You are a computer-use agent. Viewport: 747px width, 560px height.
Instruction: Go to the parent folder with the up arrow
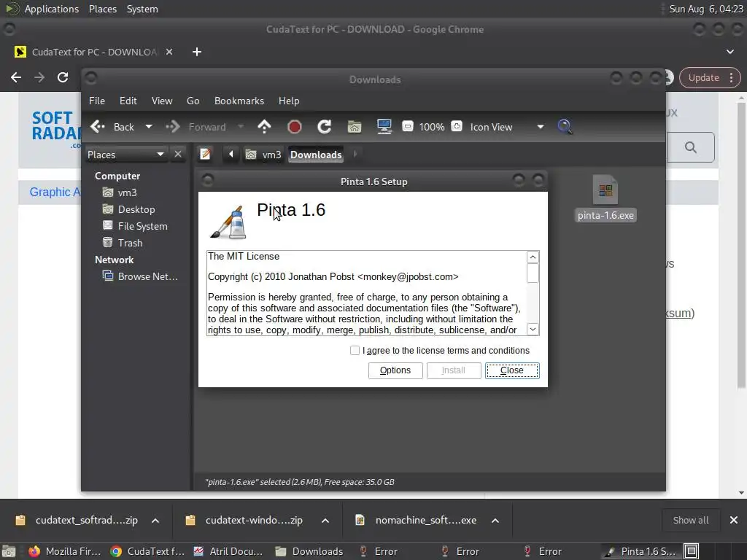point(264,127)
